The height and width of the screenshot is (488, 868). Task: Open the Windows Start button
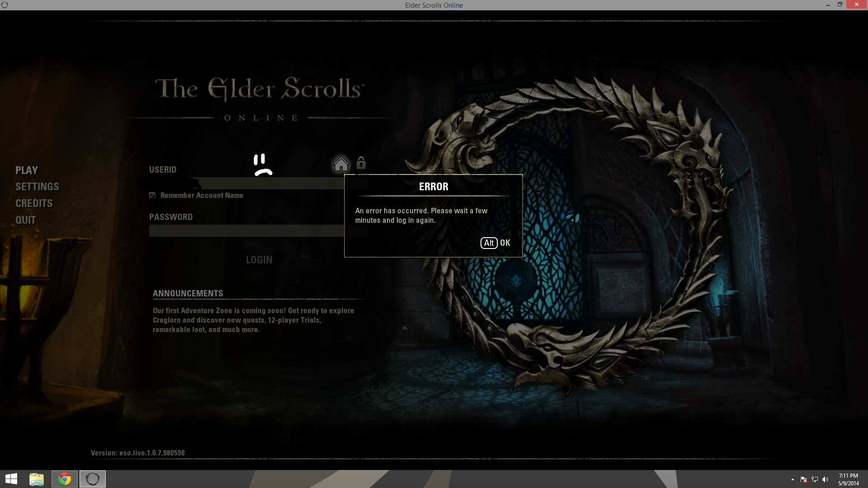(x=11, y=479)
